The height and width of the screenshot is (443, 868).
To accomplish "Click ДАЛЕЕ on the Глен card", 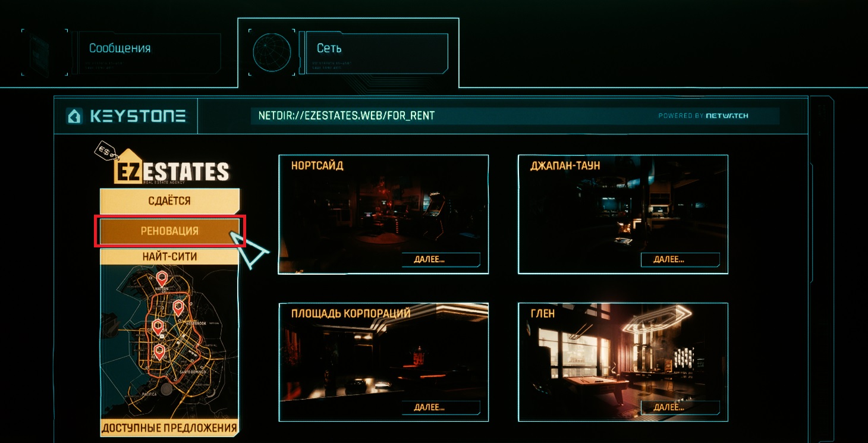I will point(680,407).
